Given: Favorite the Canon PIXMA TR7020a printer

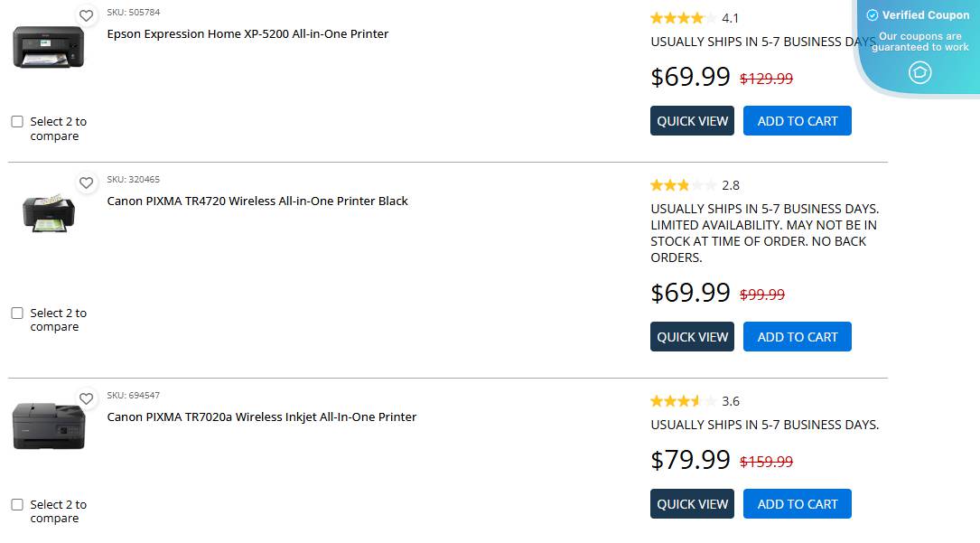Looking at the screenshot, I should point(87,398).
